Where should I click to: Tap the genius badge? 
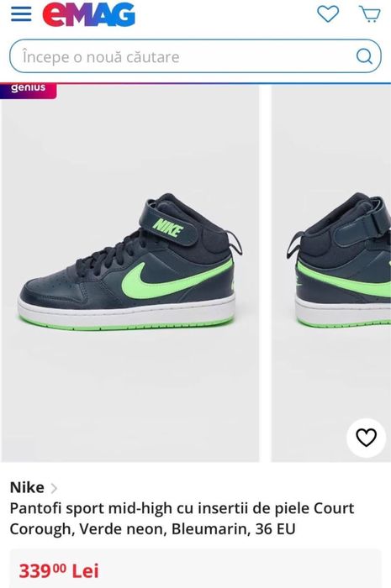28,91
